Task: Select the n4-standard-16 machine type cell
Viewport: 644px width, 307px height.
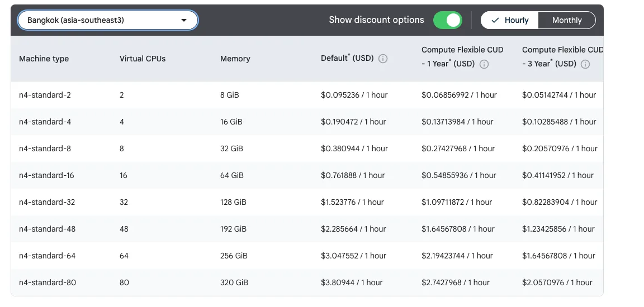Action: [46, 175]
